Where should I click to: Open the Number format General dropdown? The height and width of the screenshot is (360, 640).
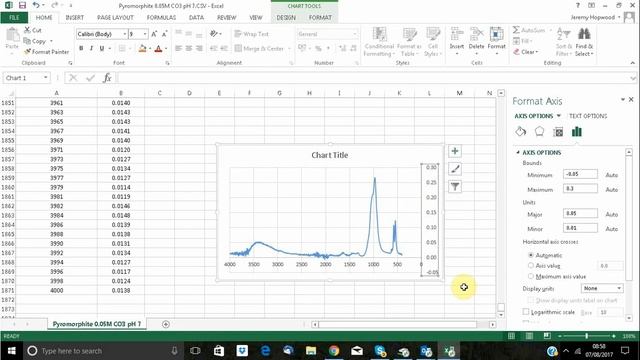click(x=355, y=34)
